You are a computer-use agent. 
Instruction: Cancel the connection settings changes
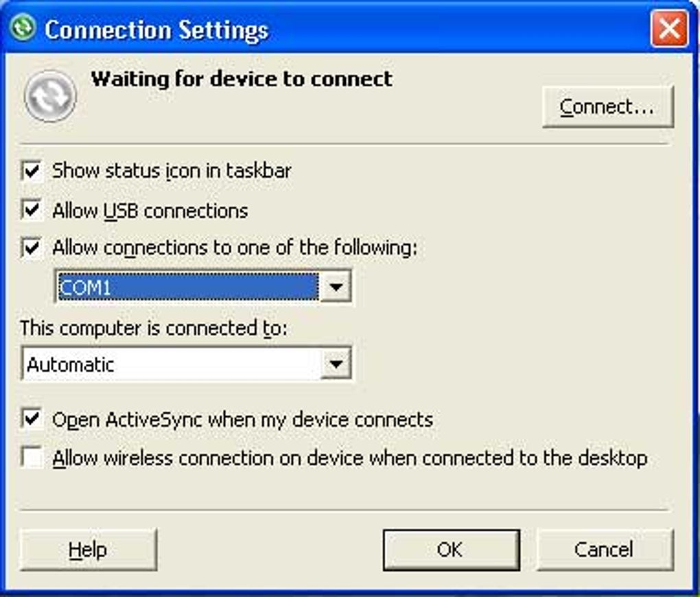(x=604, y=550)
